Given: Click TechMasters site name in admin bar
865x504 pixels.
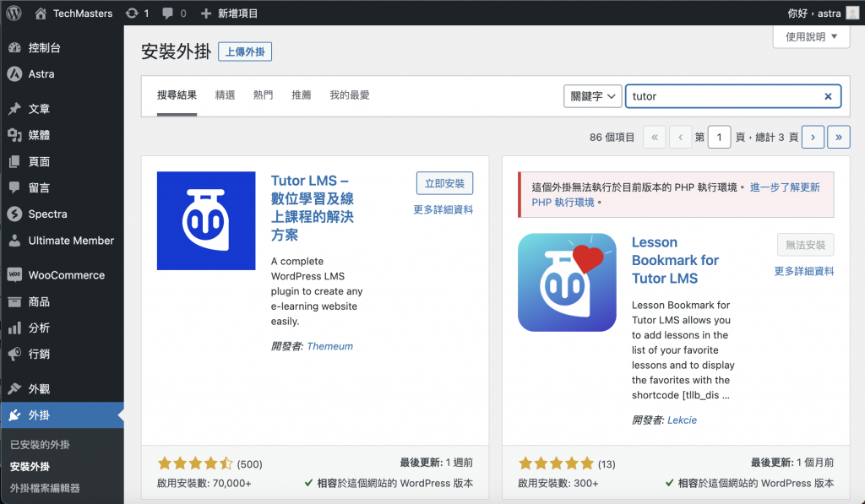Looking at the screenshot, I should [x=83, y=14].
